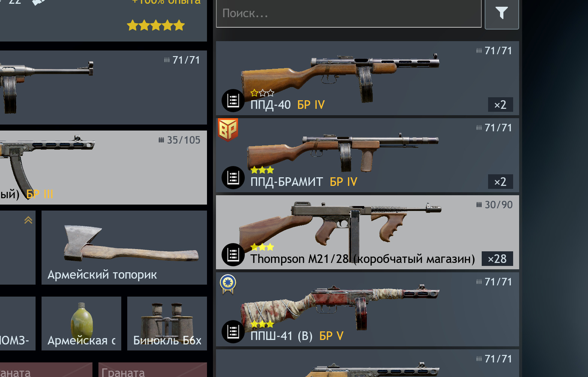Click the ППШ-41 (В) details list icon
The height and width of the screenshot is (377, 588).
pos(233,332)
